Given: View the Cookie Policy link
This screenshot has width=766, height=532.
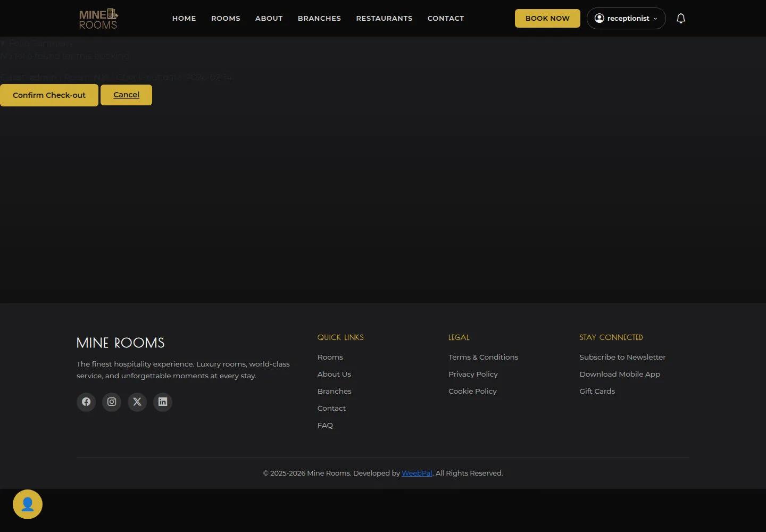Looking at the screenshot, I should [x=472, y=391].
